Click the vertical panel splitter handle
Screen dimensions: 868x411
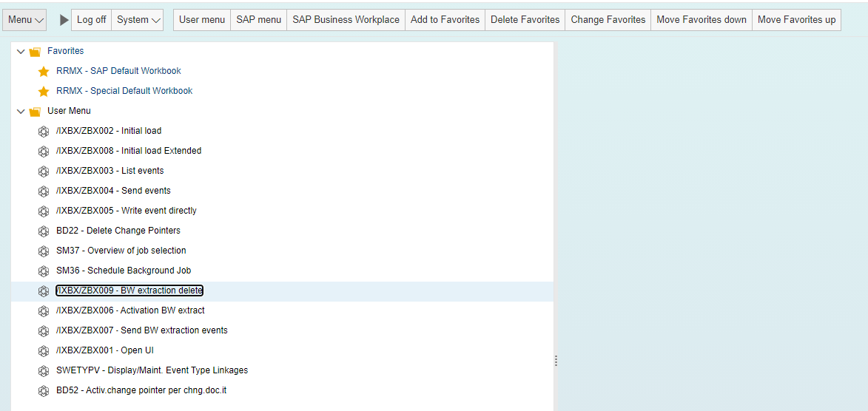click(x=556, y=361)
